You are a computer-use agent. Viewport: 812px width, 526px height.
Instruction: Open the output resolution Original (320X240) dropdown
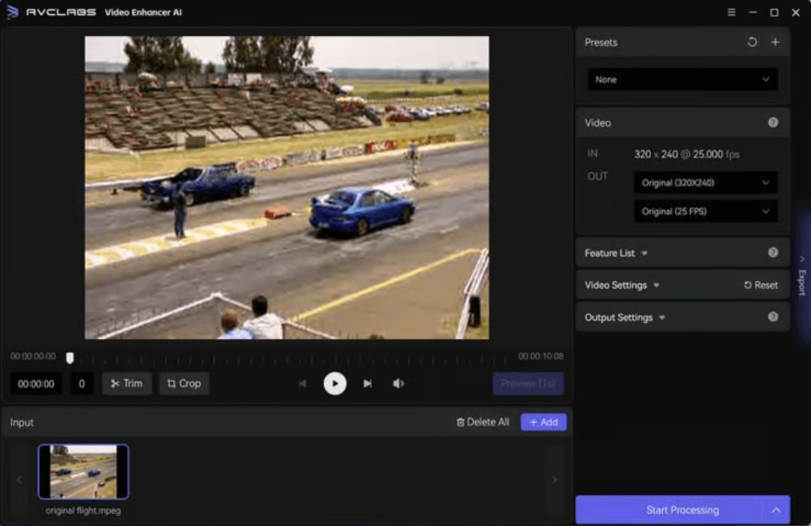[x=705, y=183]
